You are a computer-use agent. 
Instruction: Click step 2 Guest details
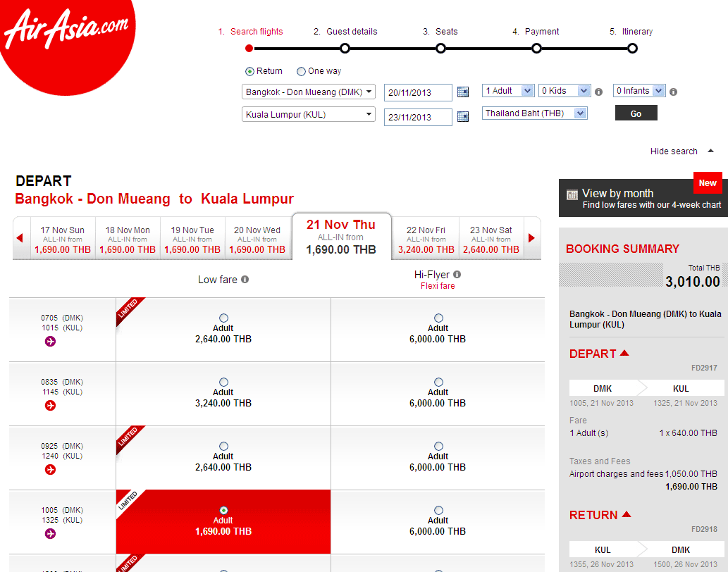coord(345,32)
